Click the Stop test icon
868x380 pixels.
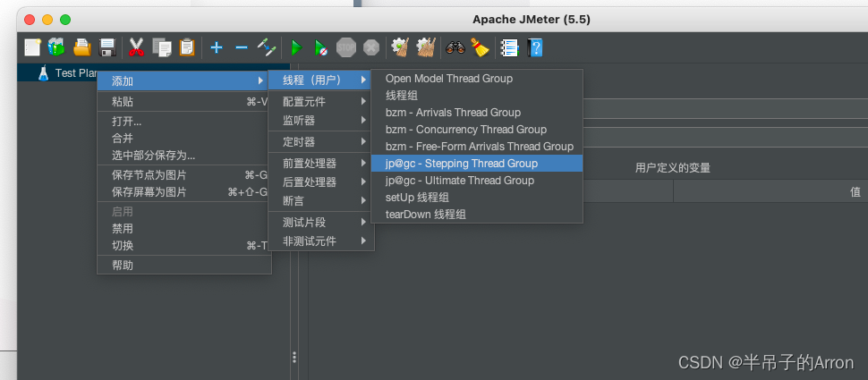(x=346, y=47)
